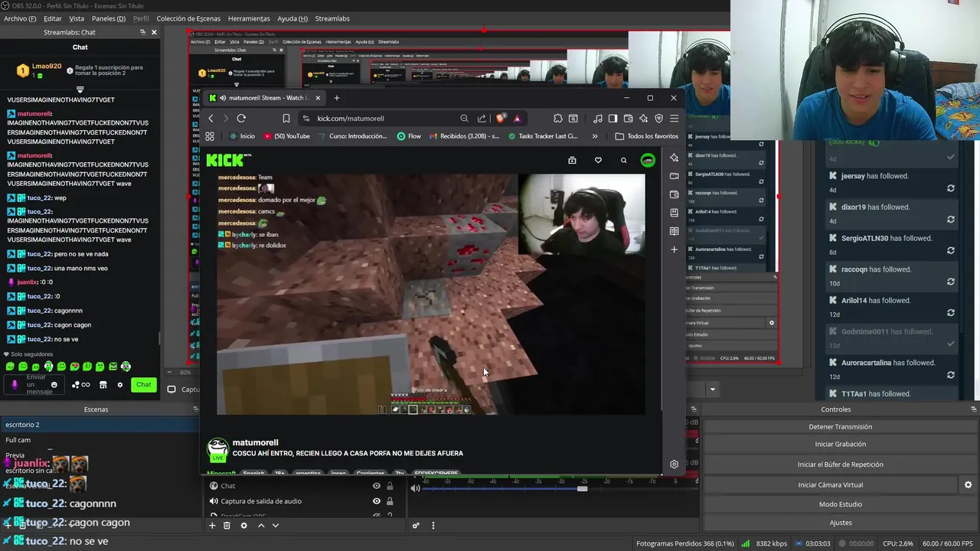Click Iniciar Cámara Virtual
This screenshot has width=980, height=551.
tap(830, 484)
